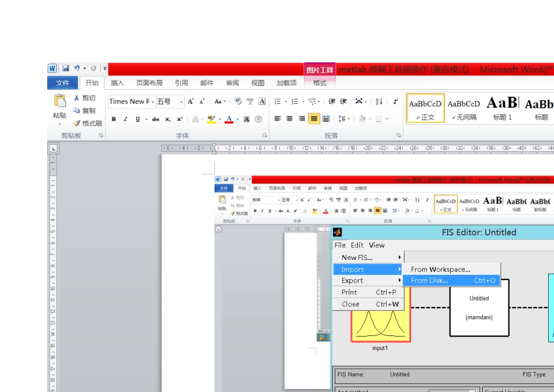Viewport: 554px width, 392px height.
Task: Toggle Strikethrough formatting
Action: click(x=155, y=119)
